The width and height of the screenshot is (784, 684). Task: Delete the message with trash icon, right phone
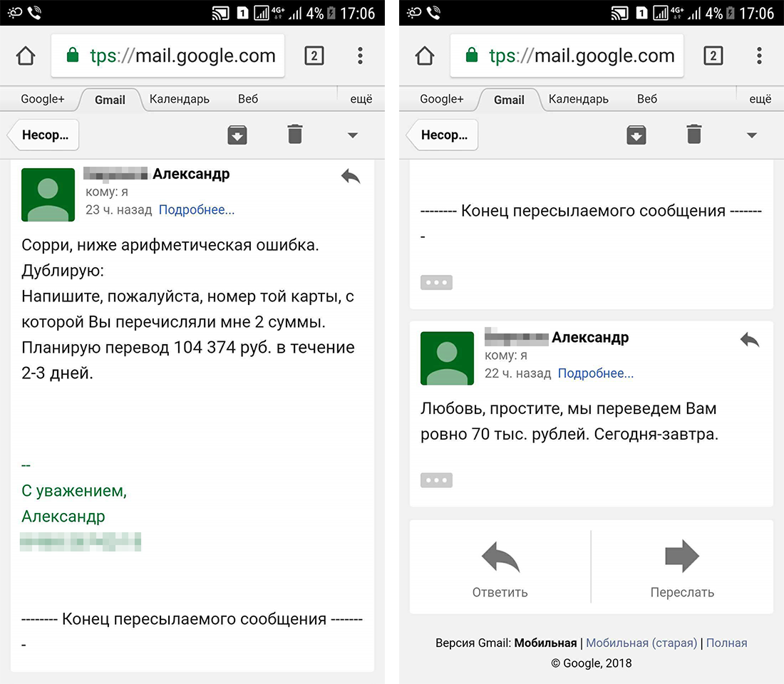tap(694, 134)
